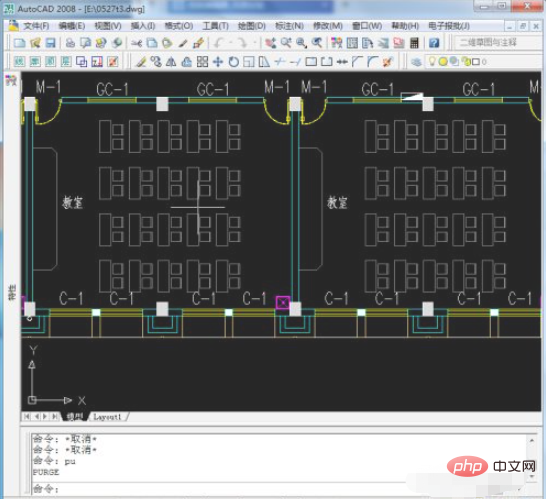Activate the Mirror tool
Image resolution: width=546 pixels, height=499 pixels.
pos(171,62)
